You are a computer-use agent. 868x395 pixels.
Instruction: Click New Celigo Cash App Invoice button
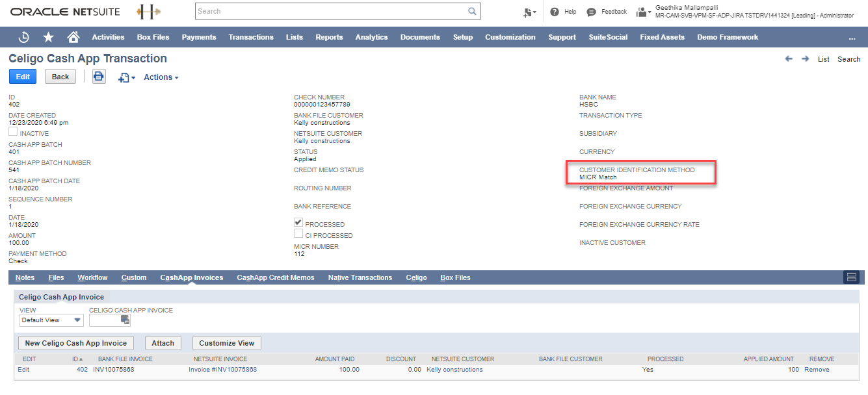pos(76,343)
